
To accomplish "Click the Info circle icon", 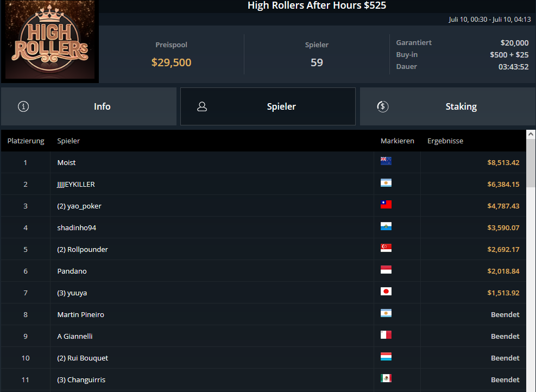I will pos(23,106).
